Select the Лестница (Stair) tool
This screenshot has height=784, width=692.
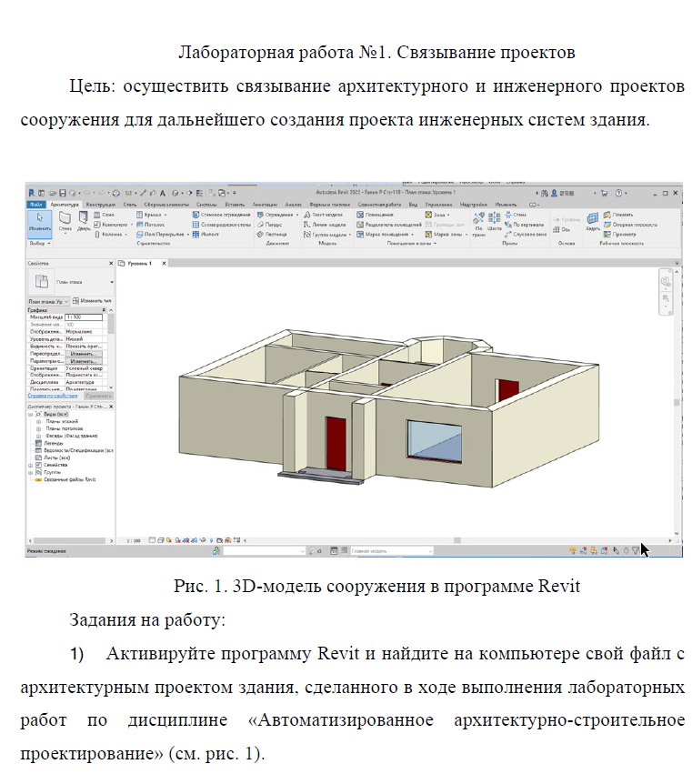point(274,234)
